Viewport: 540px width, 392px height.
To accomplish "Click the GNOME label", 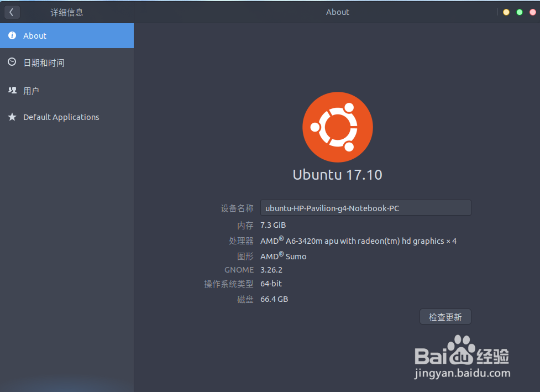I will click(239, 270).
